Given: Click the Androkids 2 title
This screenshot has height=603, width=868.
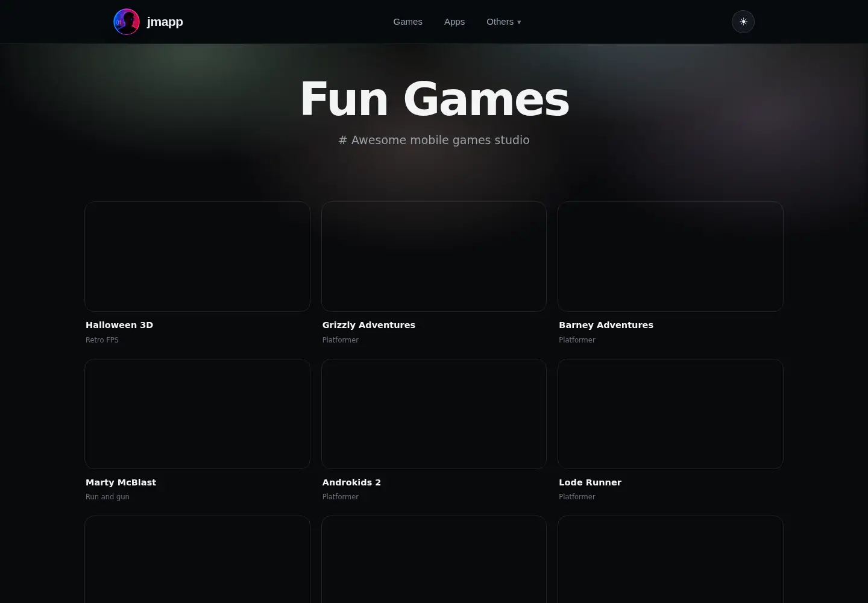Looking at the screenshot, I should click(x=351, y=482).
